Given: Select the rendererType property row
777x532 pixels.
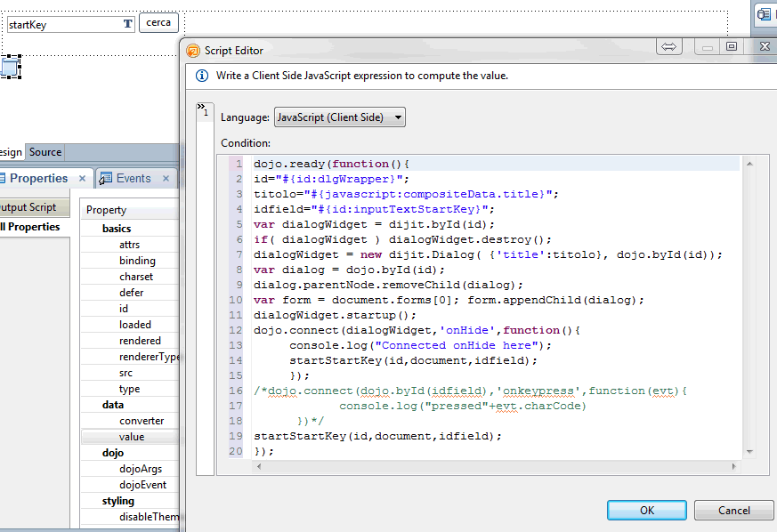Looking at the screenshot, I should pyautogui.click(x=130, y=357).
